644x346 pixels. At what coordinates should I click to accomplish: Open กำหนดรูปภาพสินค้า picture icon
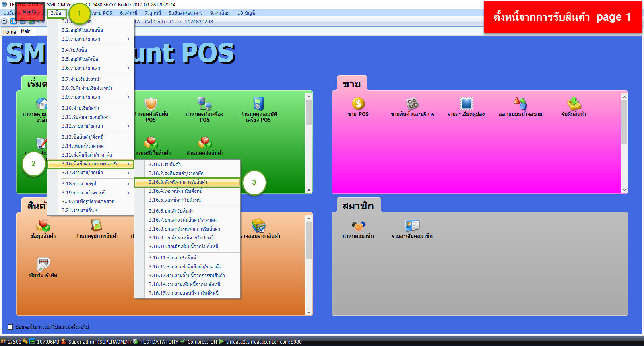tap(97, 226)
